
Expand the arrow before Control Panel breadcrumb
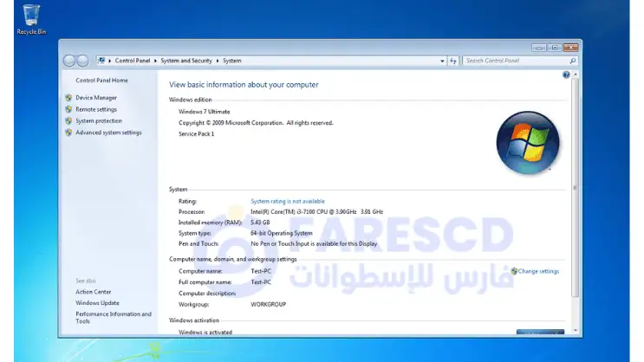click(110, 61)
